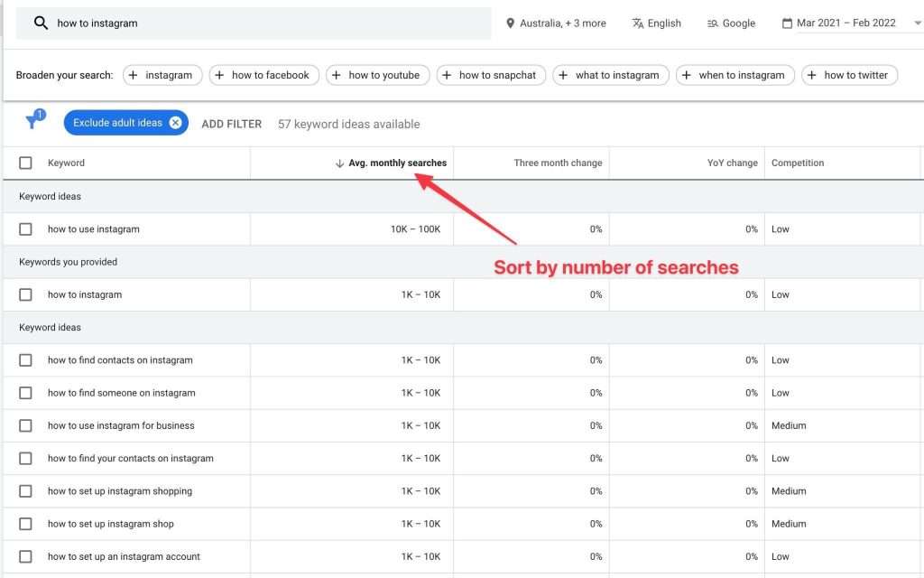This screenshot has width=924, height=578.
Task: Select the 'how to use instagram' keyword checkbox
Action: coord(25,228)
